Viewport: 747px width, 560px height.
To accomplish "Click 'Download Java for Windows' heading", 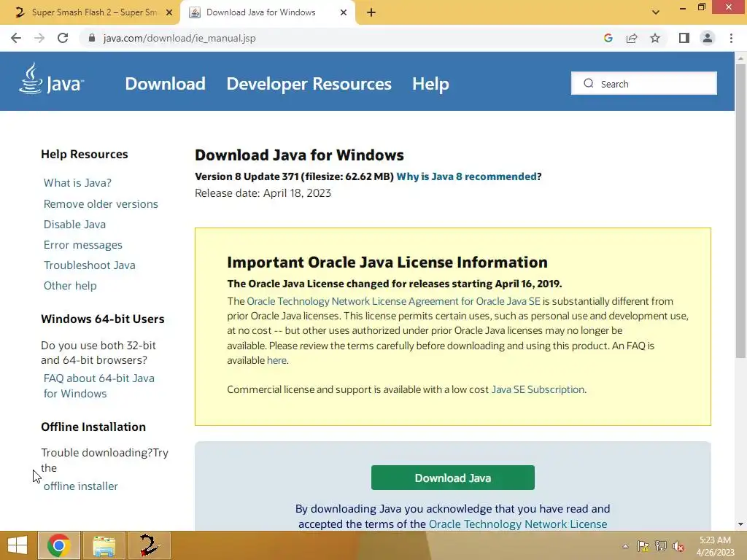I will (299, 155).
